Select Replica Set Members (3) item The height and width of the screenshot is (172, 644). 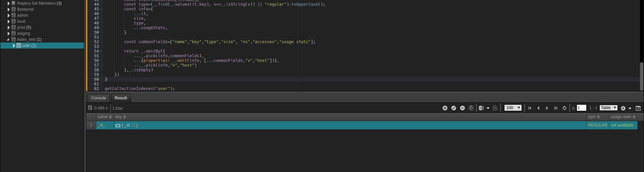click(x=39, y=3)
